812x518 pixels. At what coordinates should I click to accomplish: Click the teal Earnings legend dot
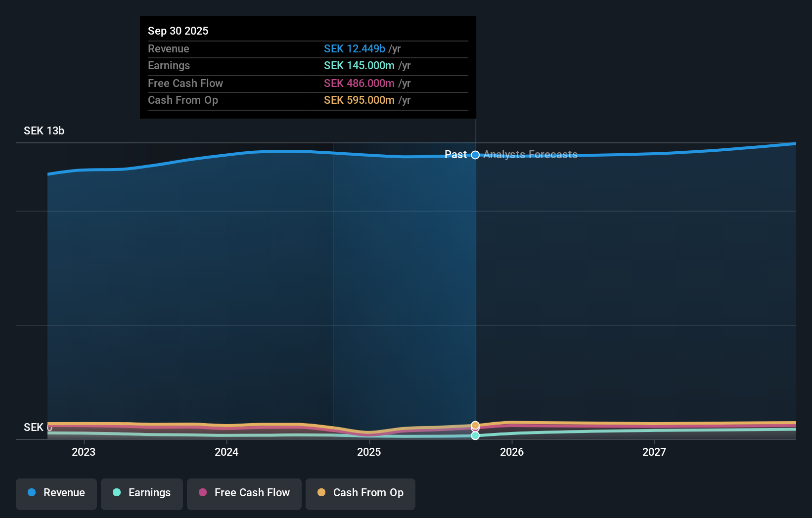coord(116,492)
